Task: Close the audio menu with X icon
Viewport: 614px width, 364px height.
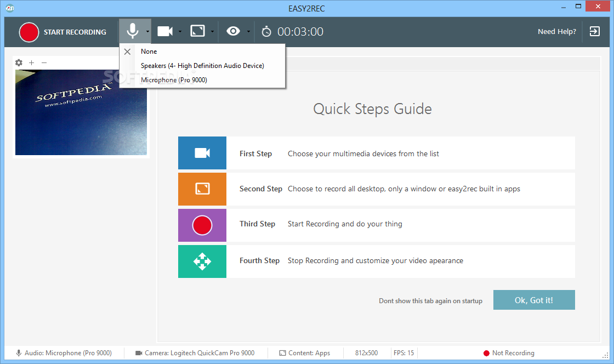Action: pyautogui.click(x=127, y=52)
